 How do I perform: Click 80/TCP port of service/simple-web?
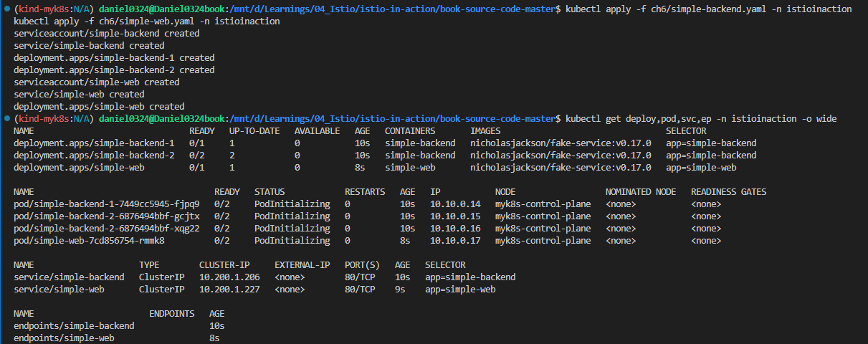click(x=360, y=290)
